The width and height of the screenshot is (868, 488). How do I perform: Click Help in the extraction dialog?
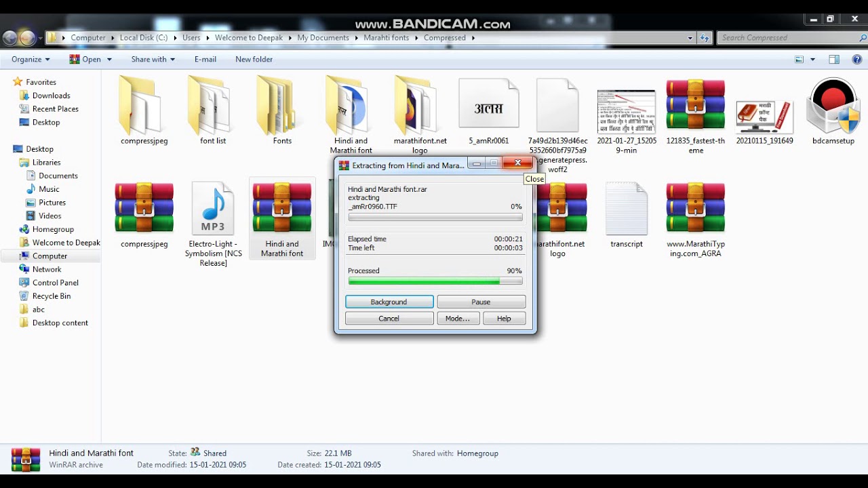tap(504, 319)
